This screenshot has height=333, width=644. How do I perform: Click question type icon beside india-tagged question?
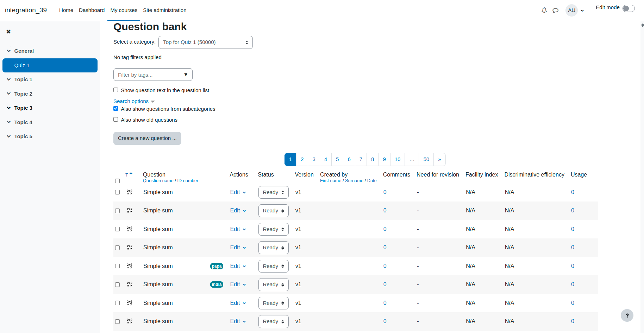point(130,284)
